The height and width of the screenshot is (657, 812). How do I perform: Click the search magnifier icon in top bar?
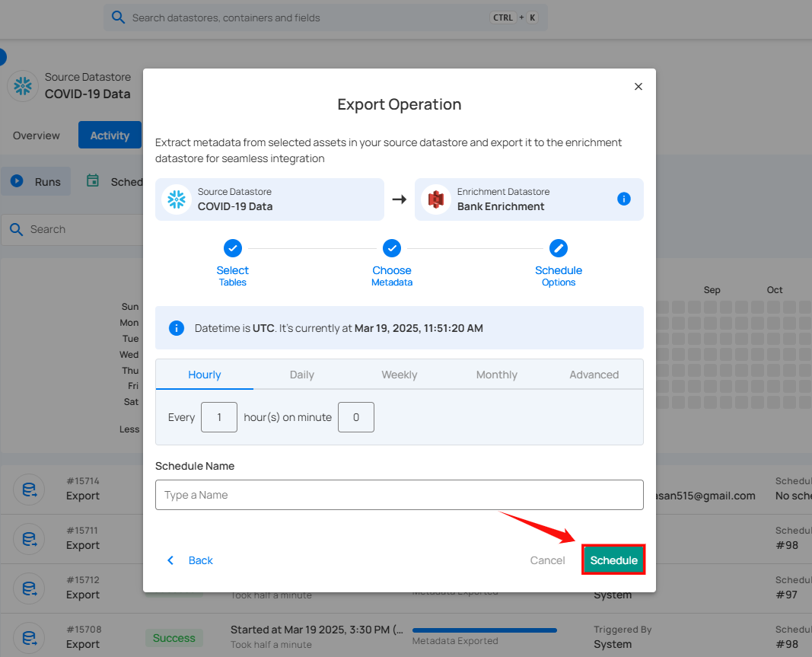(x=118, y=18)
